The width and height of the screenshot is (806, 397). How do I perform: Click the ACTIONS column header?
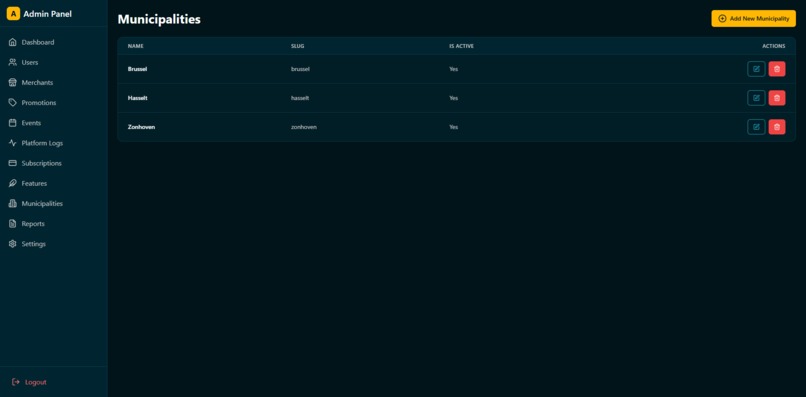774,46
